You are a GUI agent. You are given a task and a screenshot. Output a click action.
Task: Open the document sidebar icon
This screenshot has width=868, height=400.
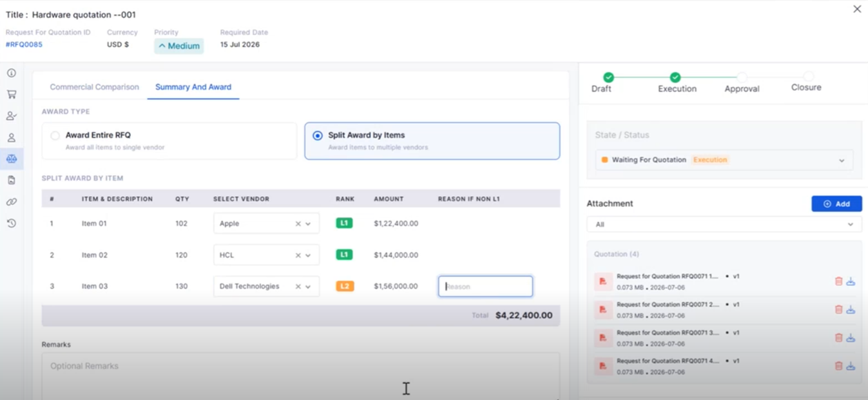click(x=11, y=180)
